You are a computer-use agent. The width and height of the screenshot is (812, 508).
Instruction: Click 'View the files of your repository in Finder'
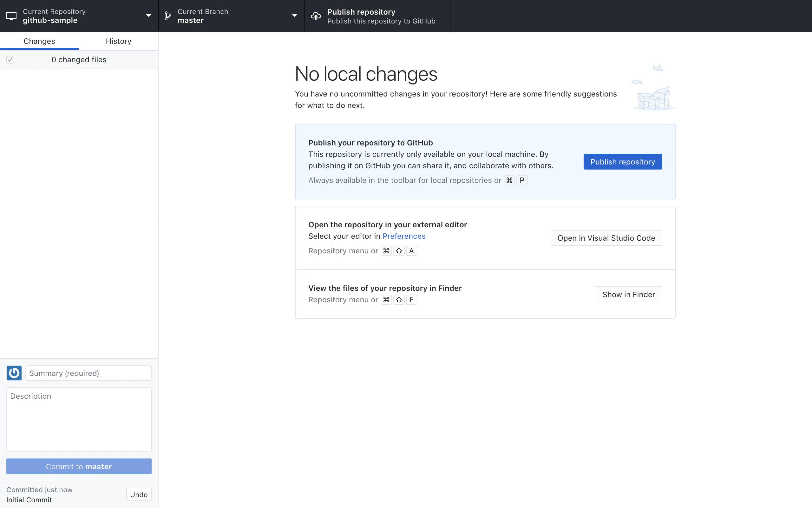click(385, 288)
